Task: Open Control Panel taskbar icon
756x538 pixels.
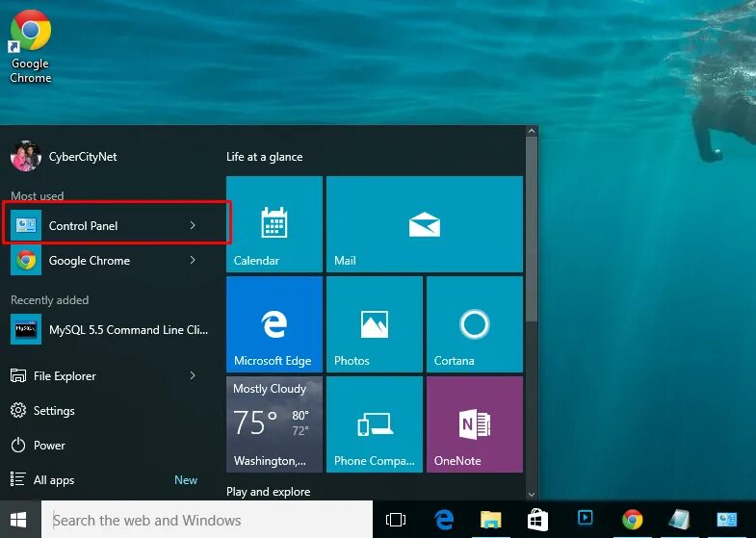Action: point(726,520)
